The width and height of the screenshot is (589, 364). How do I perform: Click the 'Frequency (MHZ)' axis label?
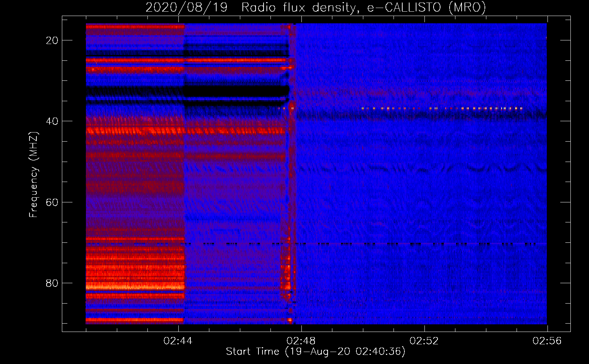[33, 174]
